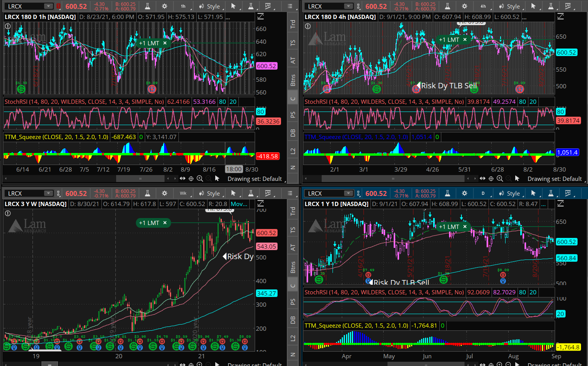Open D timeframe dropdown on daily chart
The height and width of the screenshot is (366, 588).
coord(483,193)
